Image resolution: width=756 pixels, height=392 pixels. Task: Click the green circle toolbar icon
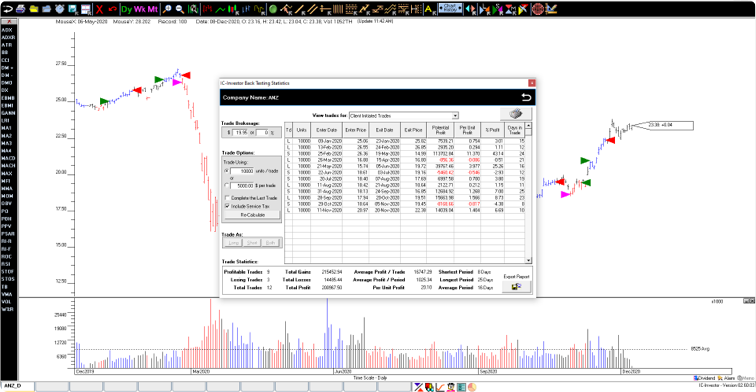click(272, 9)
